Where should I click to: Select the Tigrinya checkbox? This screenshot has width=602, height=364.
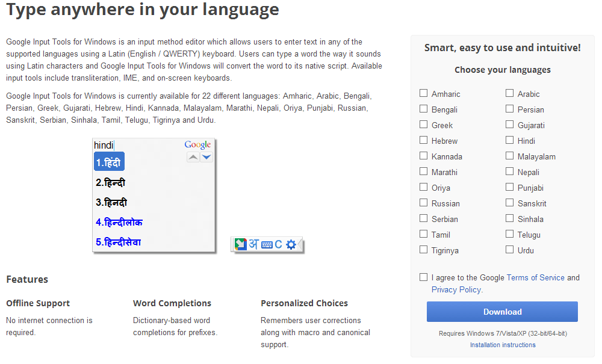click(423, 249)
